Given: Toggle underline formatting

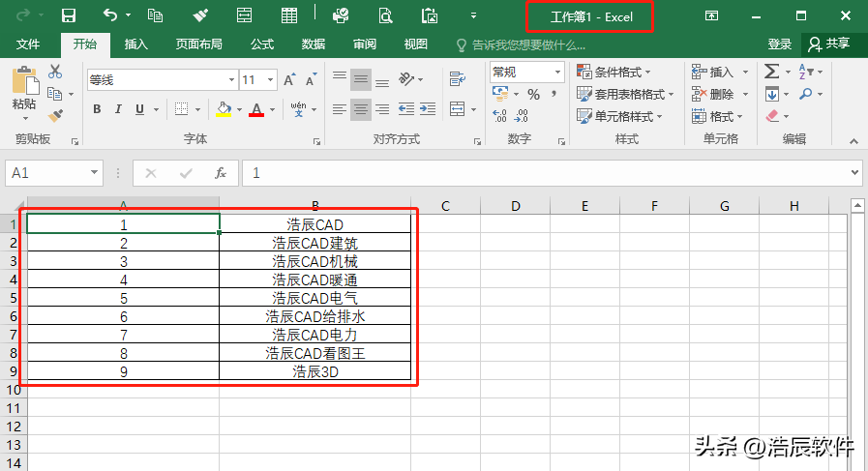Looking at the screenshot, I should point(140,109).
